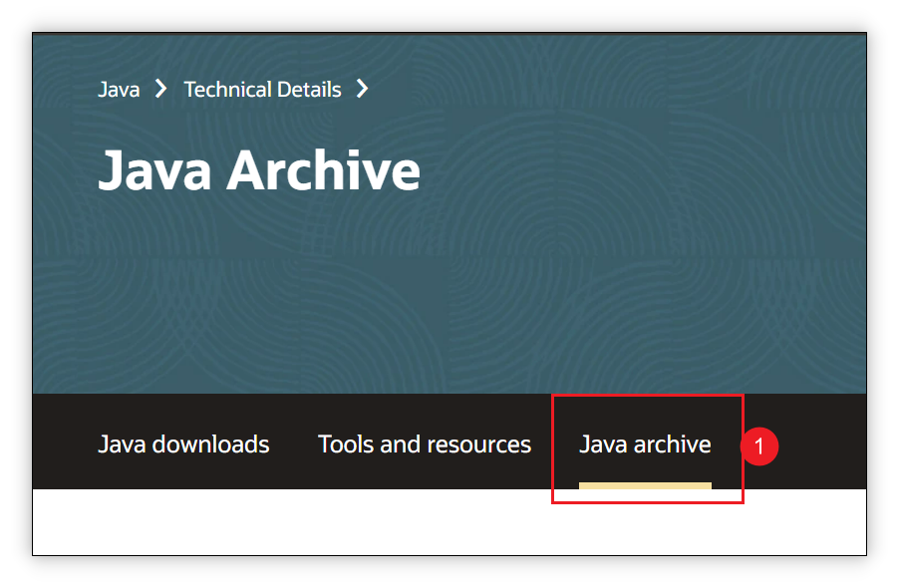Click the red numbered badge 1
899x588 pixels.
pyautogui.click(x=759, y=445)
